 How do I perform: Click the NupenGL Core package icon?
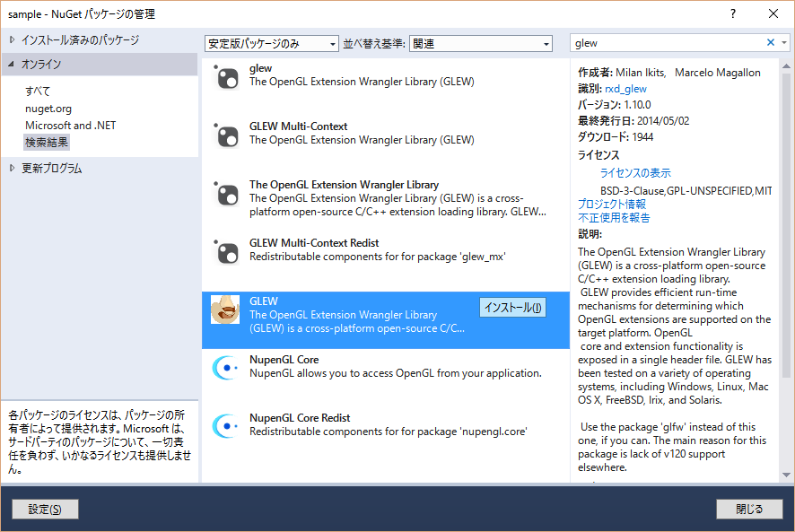(x=225, y=368)
